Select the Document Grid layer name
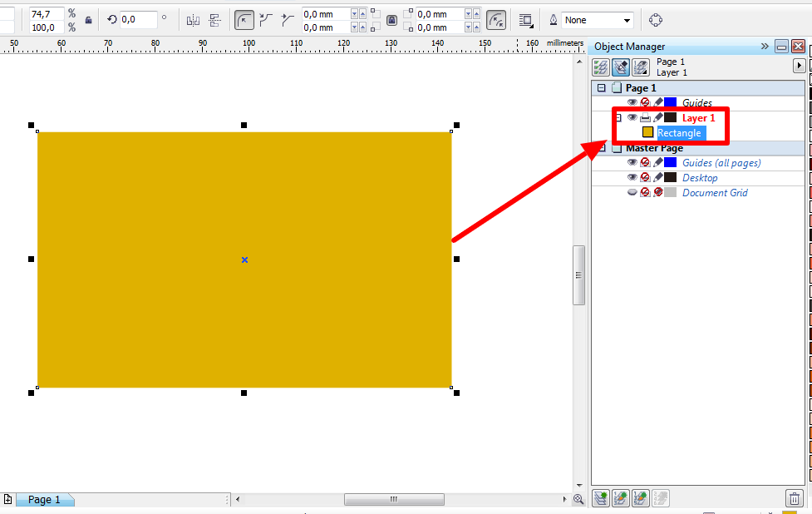This screenshot has width=812, height=514. coord(715,193)
